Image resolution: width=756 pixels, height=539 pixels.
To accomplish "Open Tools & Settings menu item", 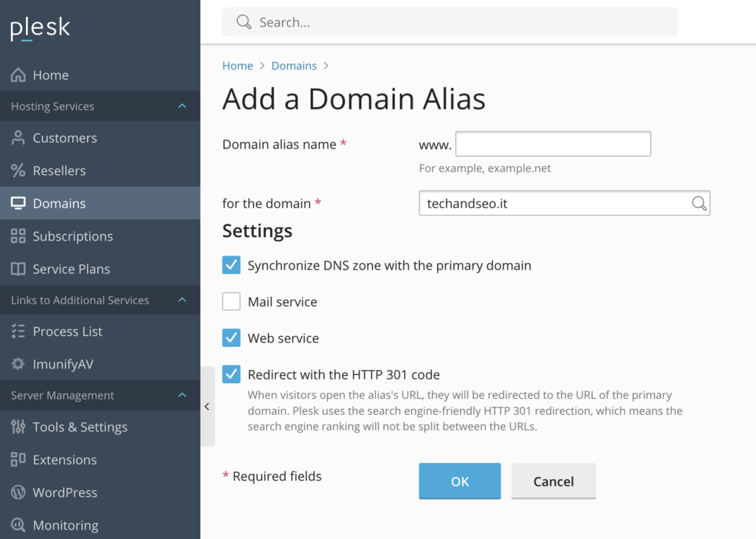I will pos(100,427).
